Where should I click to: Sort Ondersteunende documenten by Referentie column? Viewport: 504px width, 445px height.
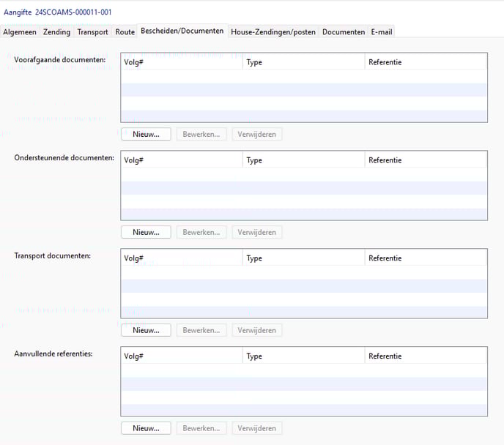point(426,160)
